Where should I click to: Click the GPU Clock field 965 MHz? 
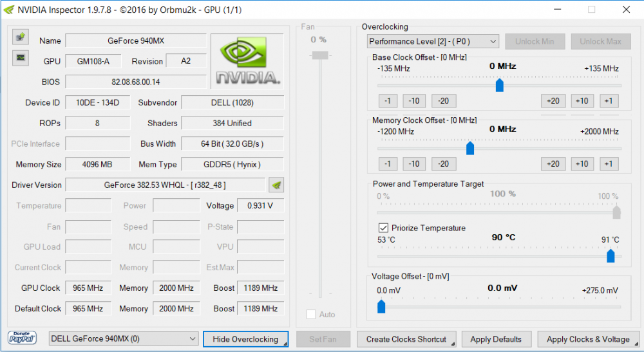(88, 288)
